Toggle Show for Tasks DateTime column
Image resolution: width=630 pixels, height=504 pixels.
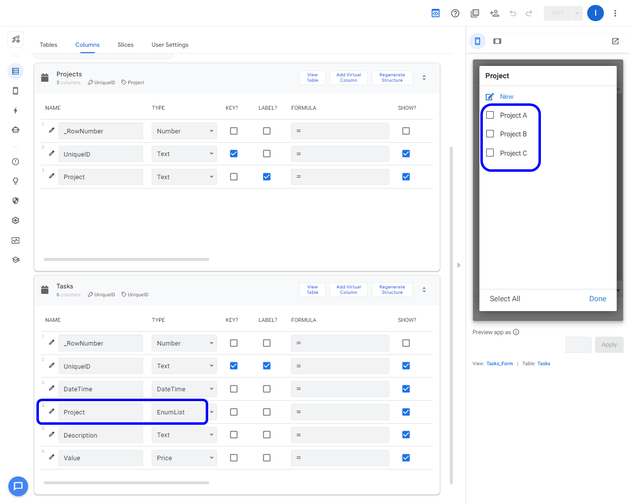point(406,389)
